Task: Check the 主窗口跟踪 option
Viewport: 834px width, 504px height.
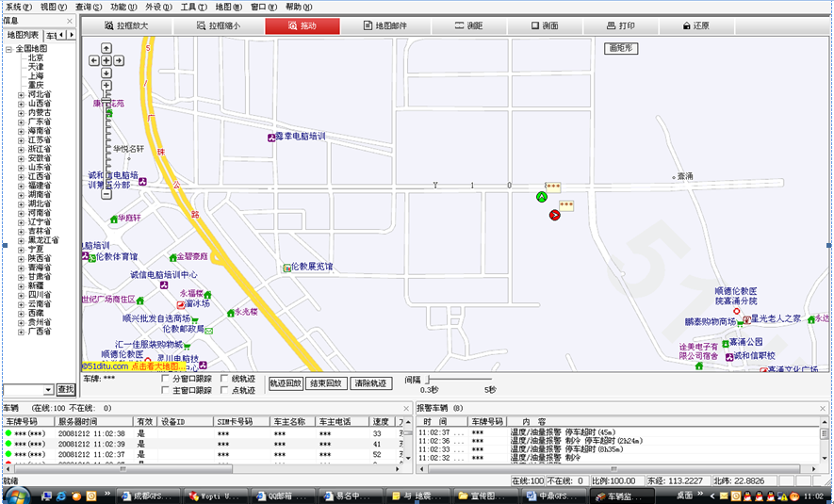Action: click(166, 390)
